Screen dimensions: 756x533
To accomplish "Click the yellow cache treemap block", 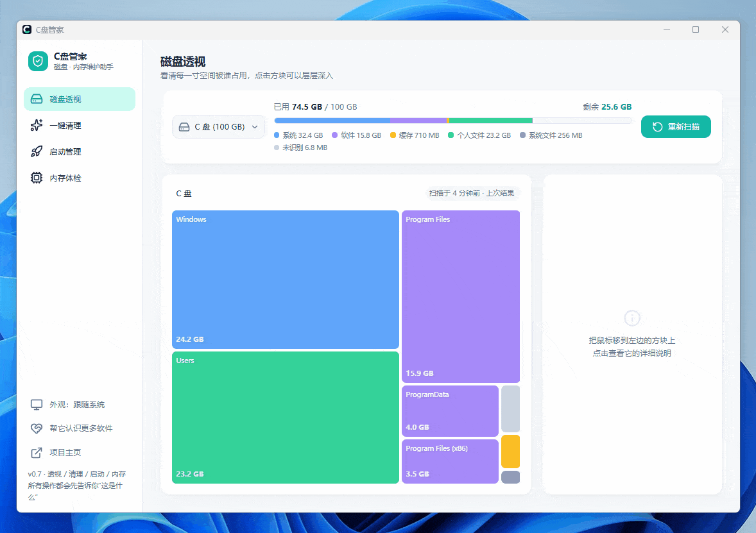I will click(x=511, y=452).
